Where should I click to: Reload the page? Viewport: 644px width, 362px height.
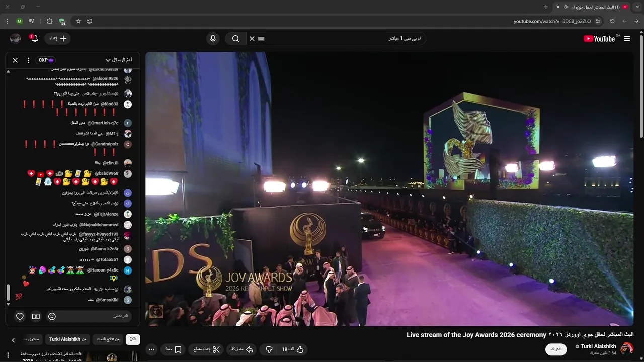tap(612, 21)
